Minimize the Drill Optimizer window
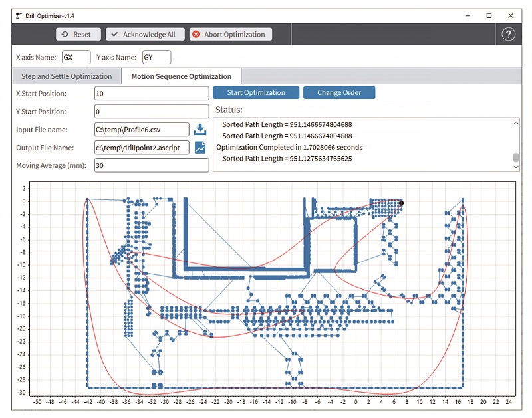This screenshot has width=532, height=418. click(x=467, y=15)
